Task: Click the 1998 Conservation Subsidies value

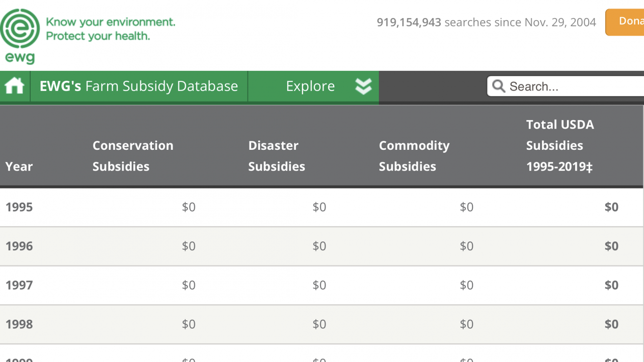Action: pyautogui.click(x=189, y=324)
